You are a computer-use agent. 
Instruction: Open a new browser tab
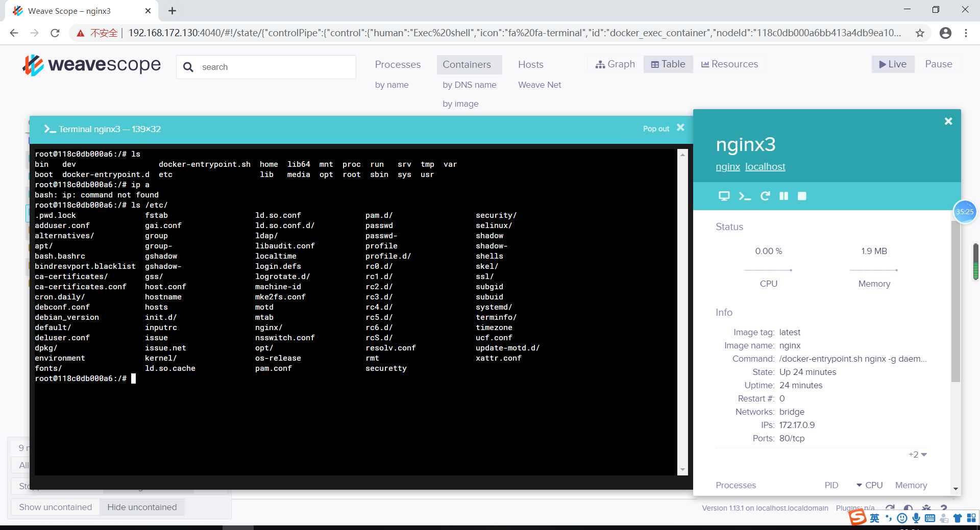172,11
